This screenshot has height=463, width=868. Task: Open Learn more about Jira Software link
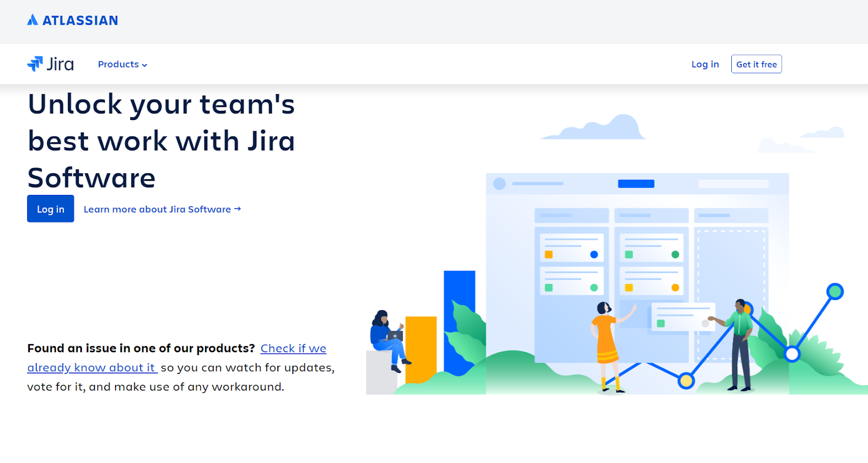[162, 209]
